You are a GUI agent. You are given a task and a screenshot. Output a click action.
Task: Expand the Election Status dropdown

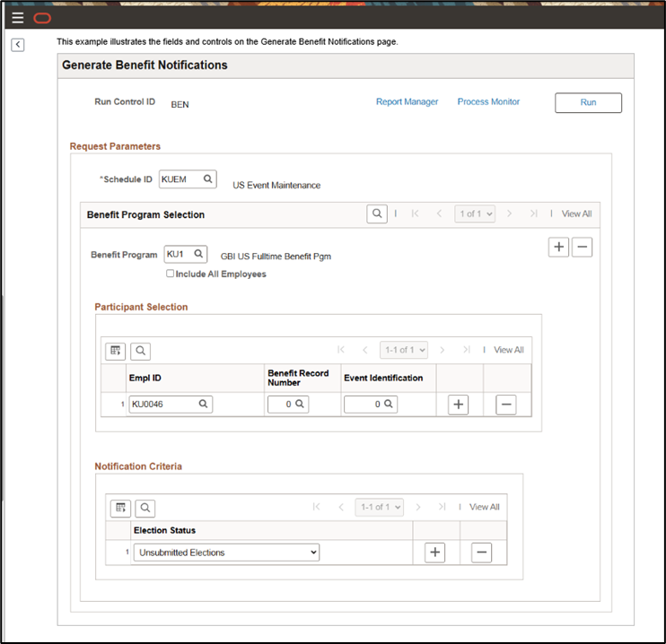pos(226,553)
